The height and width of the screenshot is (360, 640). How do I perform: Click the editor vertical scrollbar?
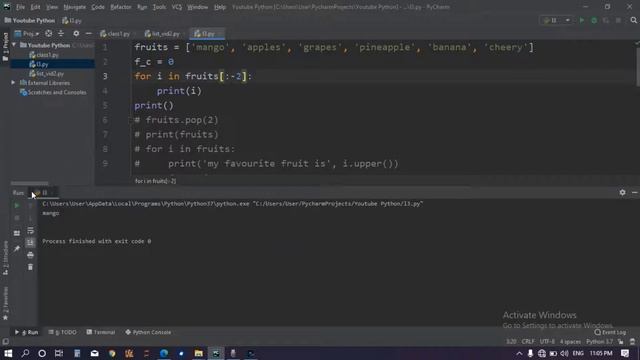638,65
